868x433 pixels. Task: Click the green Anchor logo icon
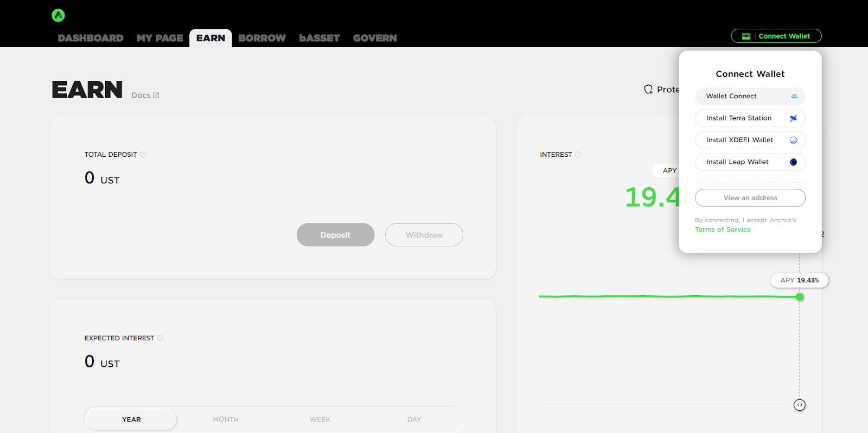[58, 15]
